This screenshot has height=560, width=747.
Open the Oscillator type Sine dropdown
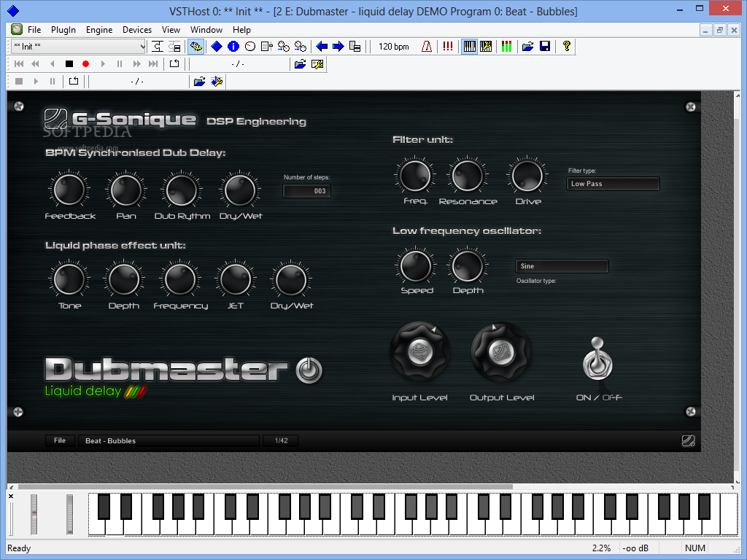pyautogui.click(x=562, y=266)
